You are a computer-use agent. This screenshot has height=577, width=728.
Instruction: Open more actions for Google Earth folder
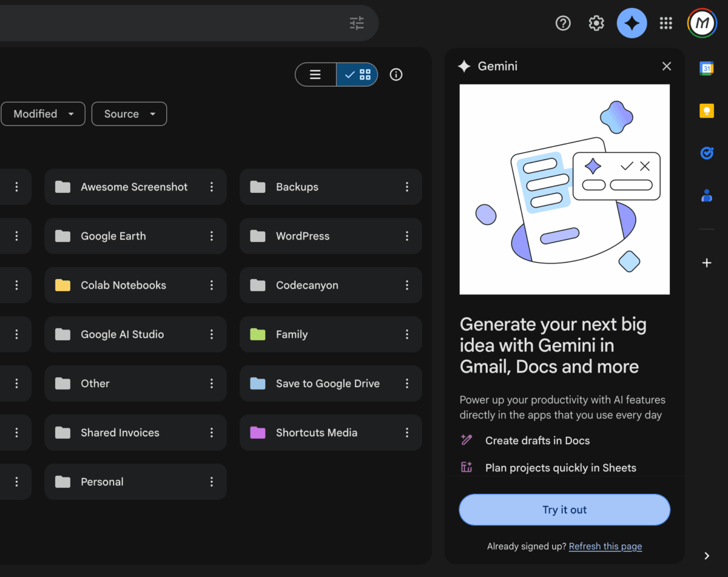(x=212, y=236)
